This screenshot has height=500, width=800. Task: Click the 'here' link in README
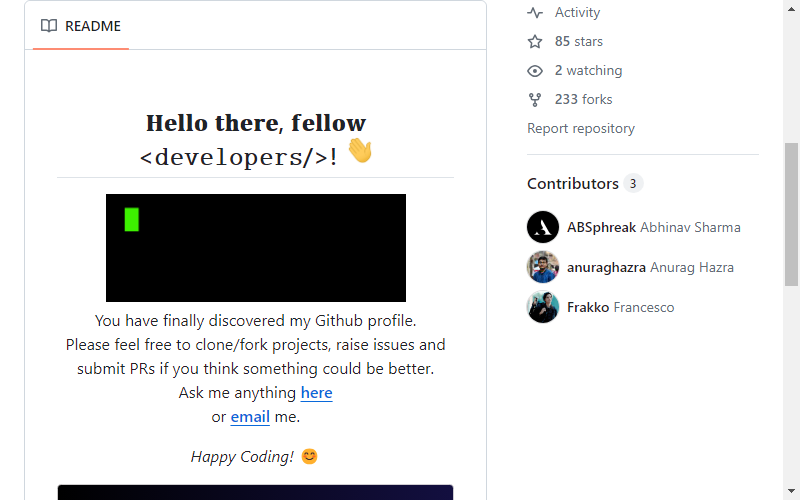(x=316, y=393)
